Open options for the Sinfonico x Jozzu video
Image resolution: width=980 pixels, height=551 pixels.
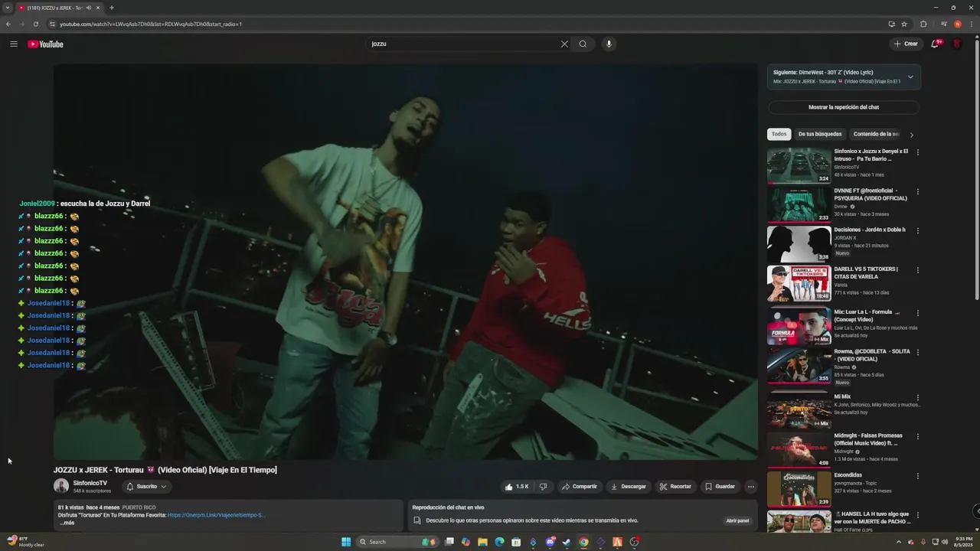[x=917, y=152]
